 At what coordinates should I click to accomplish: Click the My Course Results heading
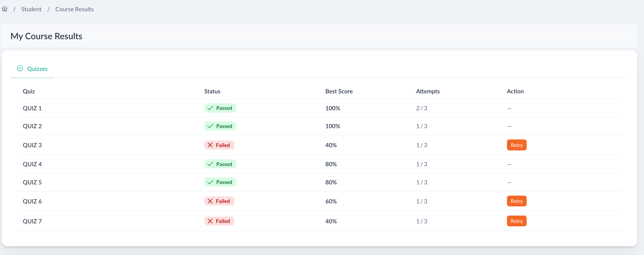click(x=46, y=36)
